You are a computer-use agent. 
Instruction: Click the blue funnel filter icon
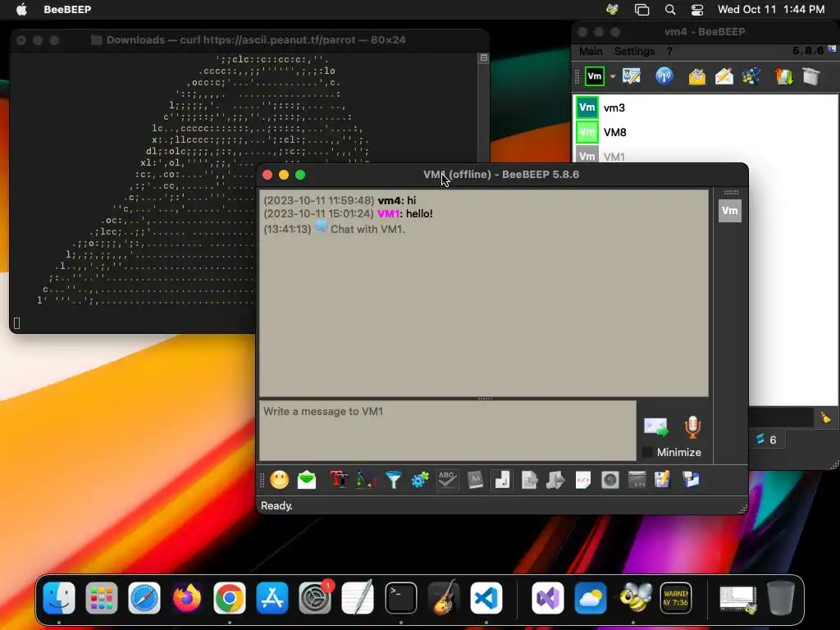tap(393, 480)
